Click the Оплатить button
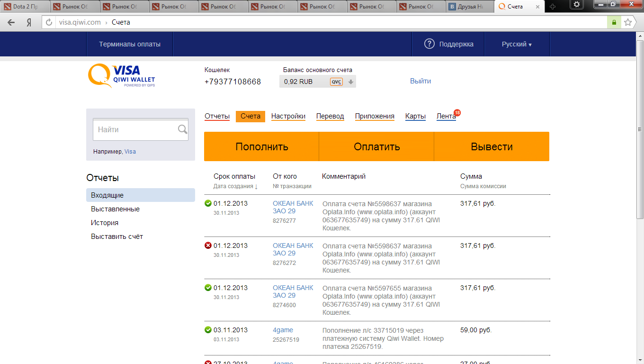644x364 pixels. (376, 146)
